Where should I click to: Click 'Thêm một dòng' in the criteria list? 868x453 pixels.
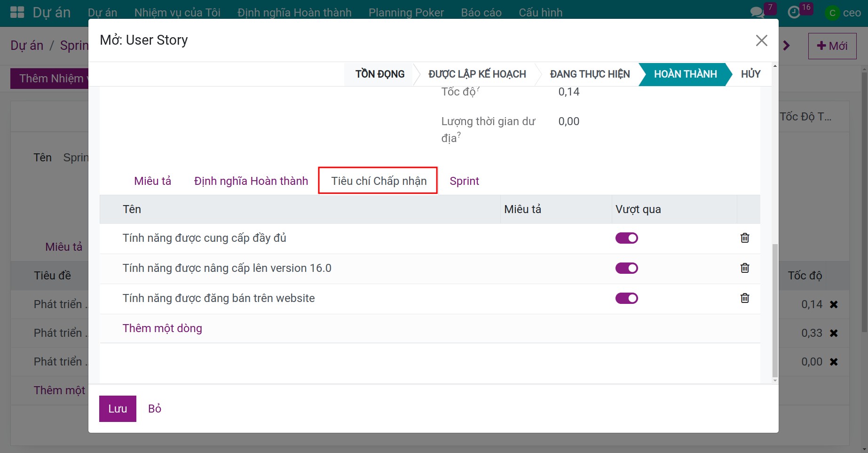pos(162,328)
